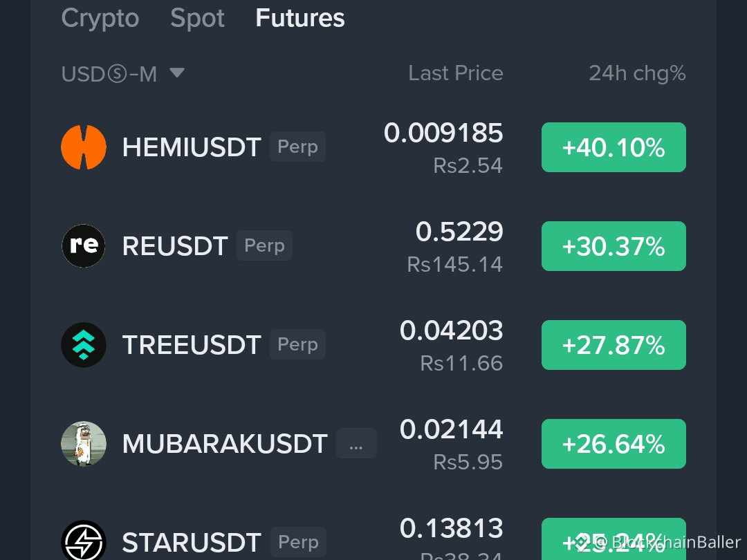
Task: Click the truncated tag next to MUBARAKUSDT
Action: coord(356,443)
